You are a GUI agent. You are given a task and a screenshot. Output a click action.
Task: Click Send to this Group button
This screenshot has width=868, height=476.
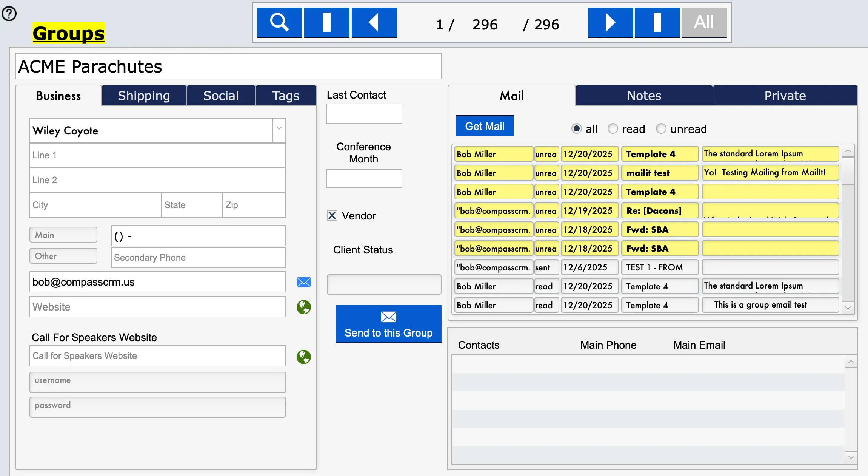point(388,324)
